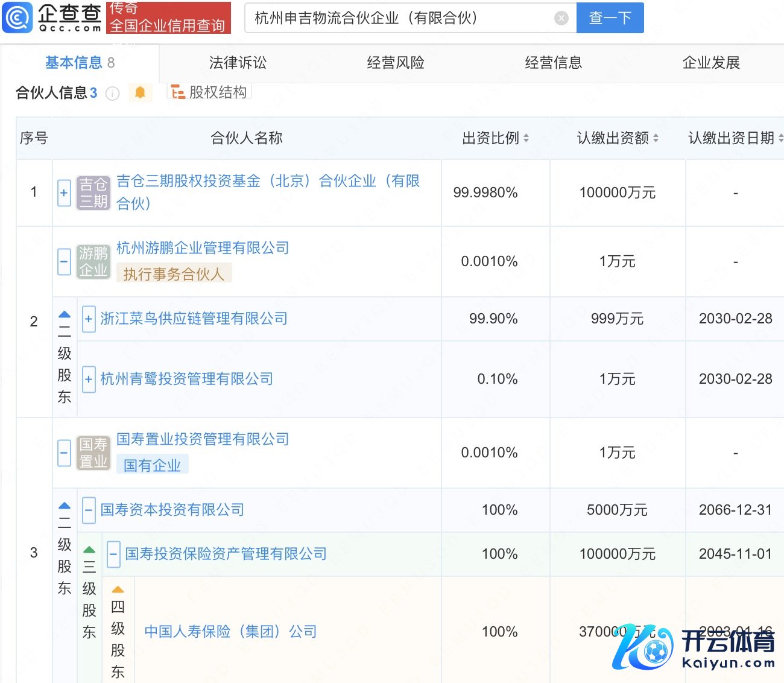
Task: Sort by 认缴出资额 column arrows
Action: pos(656,138)
